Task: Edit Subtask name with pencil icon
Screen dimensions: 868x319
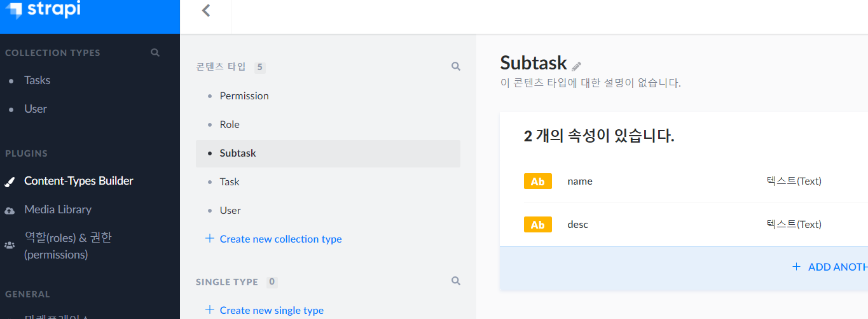Action: click(576, 66)
